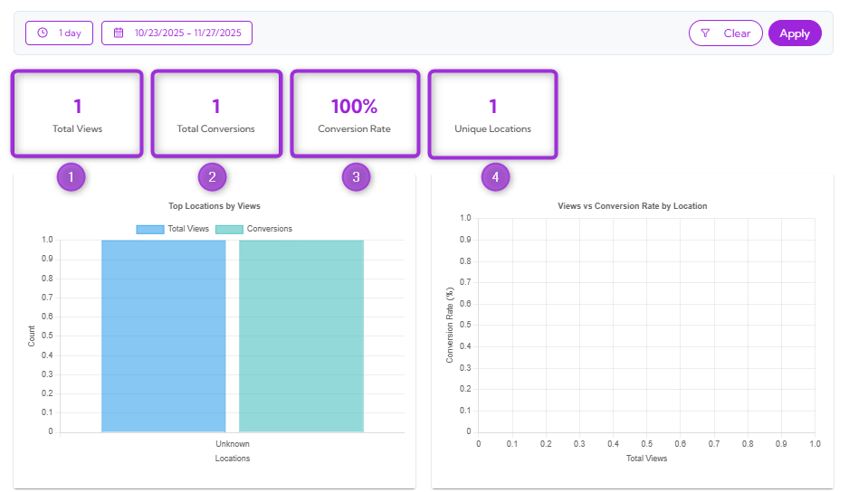
Task: Select the Total Views stat card
Action: point(77,114)
